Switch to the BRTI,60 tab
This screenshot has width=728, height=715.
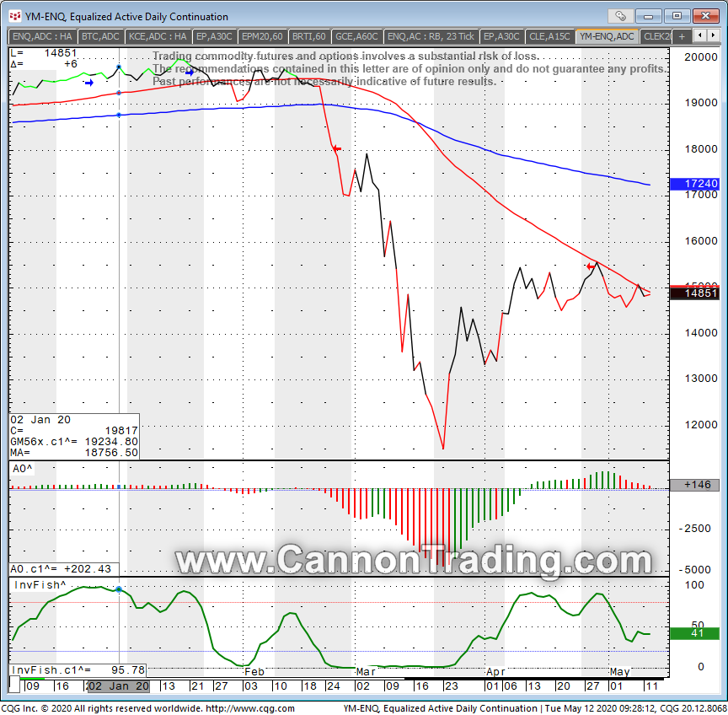pos(309,36)
